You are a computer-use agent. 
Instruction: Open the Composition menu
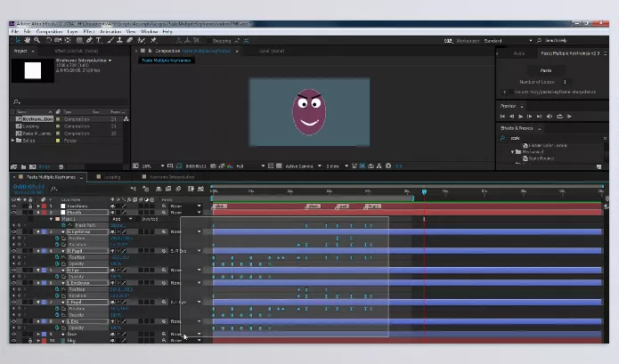(49, 31)
